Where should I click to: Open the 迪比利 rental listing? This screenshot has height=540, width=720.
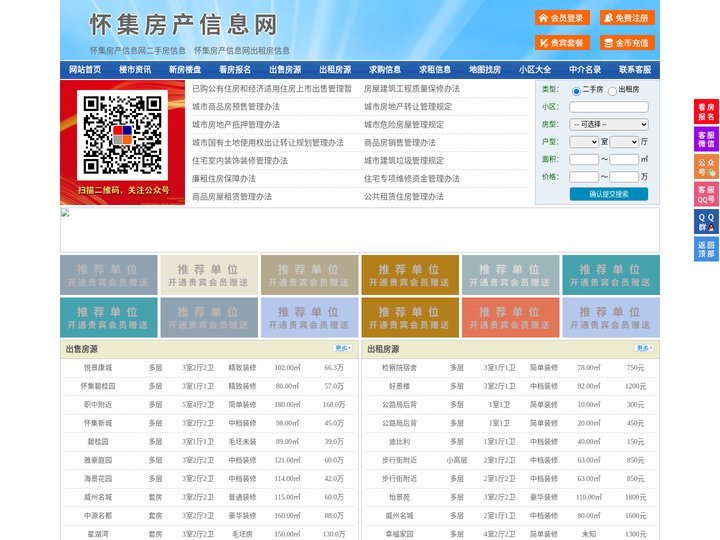pos(399,442)
